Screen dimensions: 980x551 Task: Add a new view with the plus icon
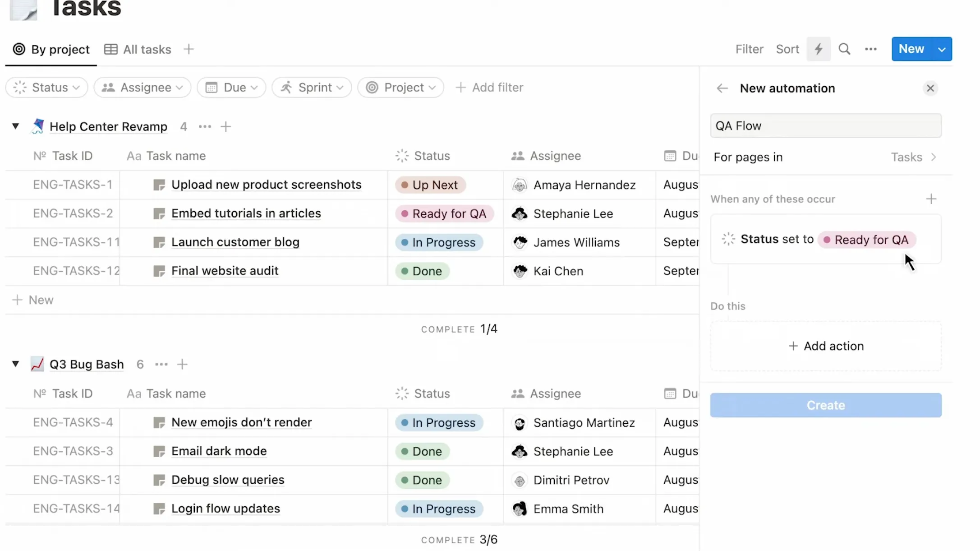coord(189,49)
